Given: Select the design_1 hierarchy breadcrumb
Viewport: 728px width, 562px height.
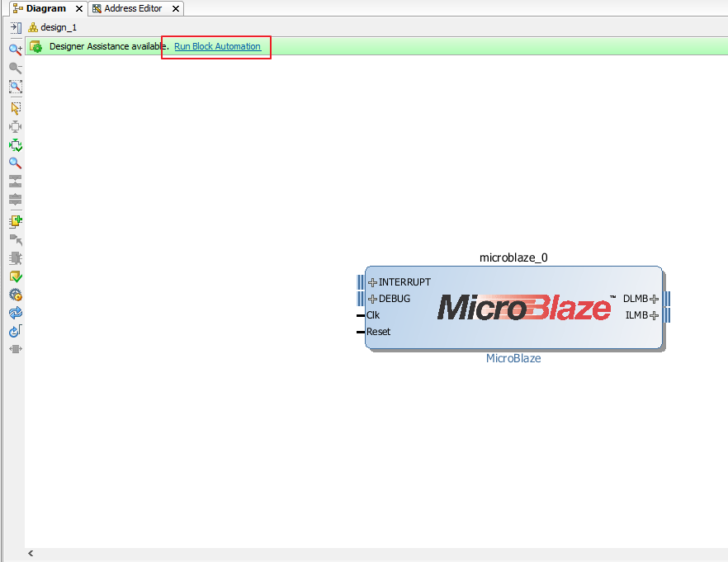Looking at the screenshot, I should coord(59,27).
